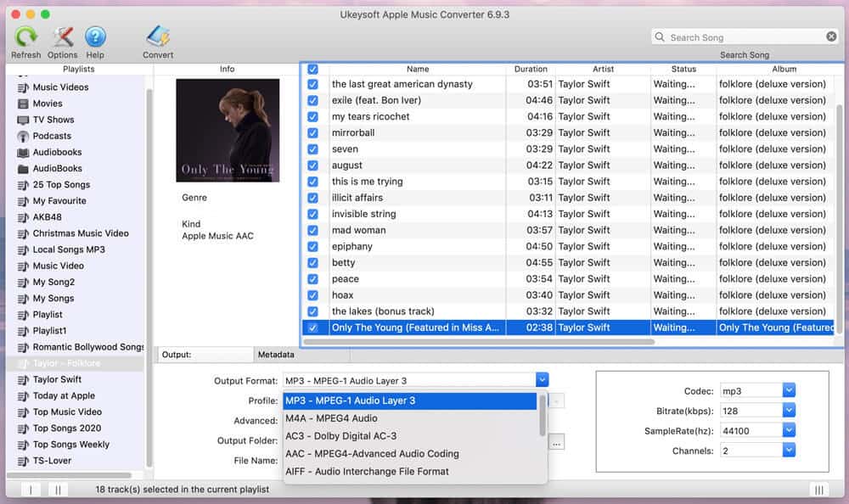Uncheck the track 'betty'
The height and width of the screenshot is (504, 849).
(313, 262)
